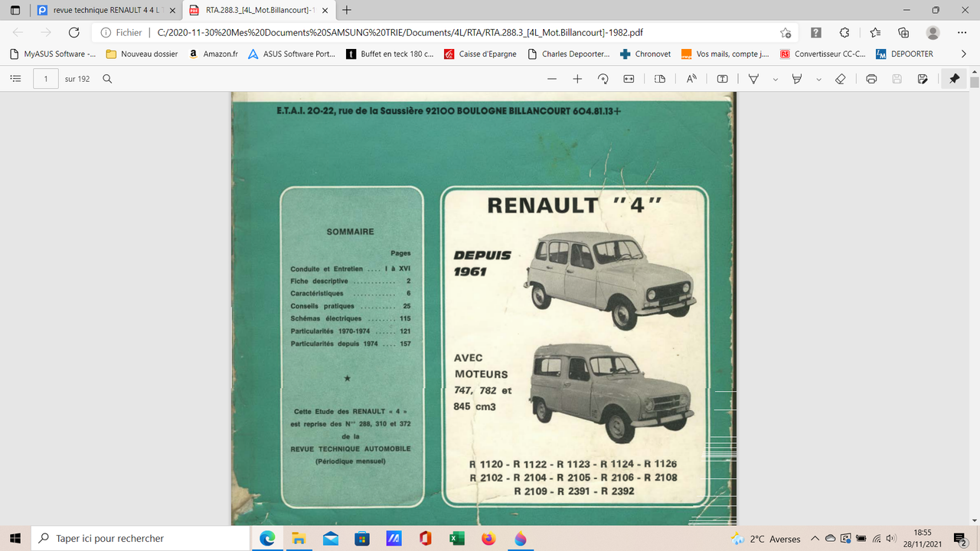Open Buffet en teck bookmark
Image resolution: width=980 pixels, height=551 pixels.
coord(390,54)
